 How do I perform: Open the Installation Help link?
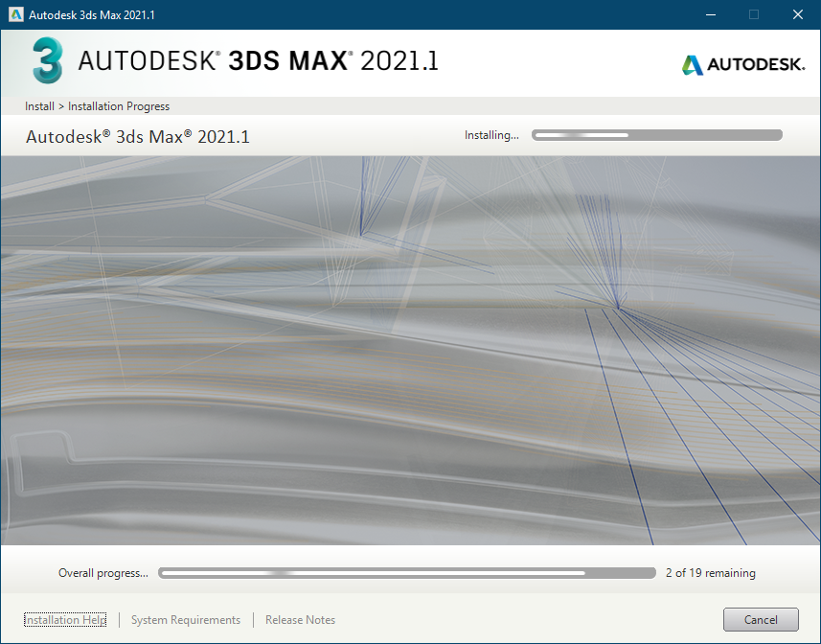click(x=65, y=620)
